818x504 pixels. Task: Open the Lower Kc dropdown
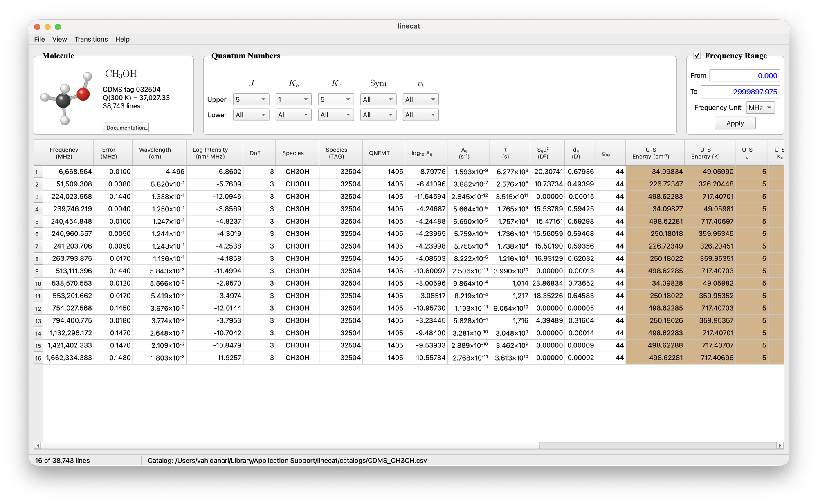pos(336,115)
